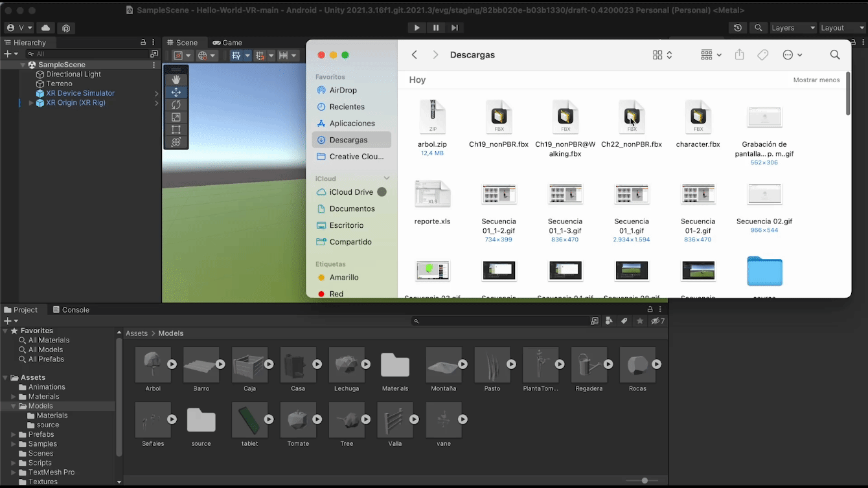
Task: Click Mostrar menos in Finder
Action: coord(816,80)
